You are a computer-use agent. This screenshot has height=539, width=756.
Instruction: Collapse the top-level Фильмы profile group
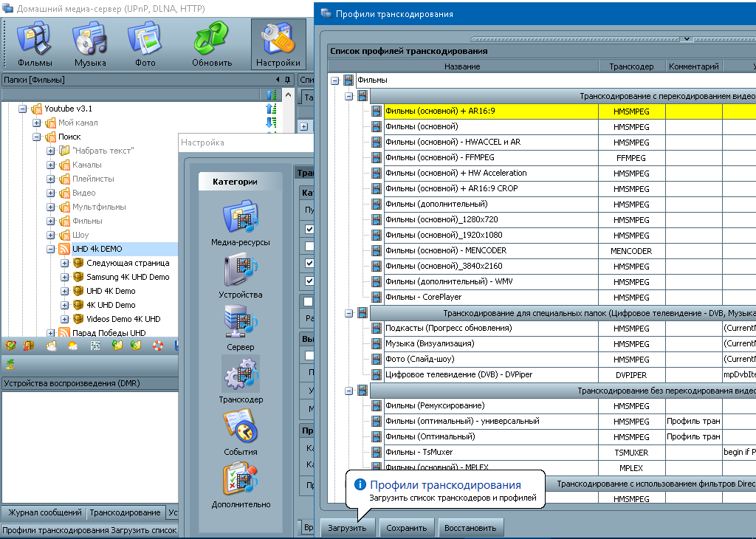tap(334, 80)
